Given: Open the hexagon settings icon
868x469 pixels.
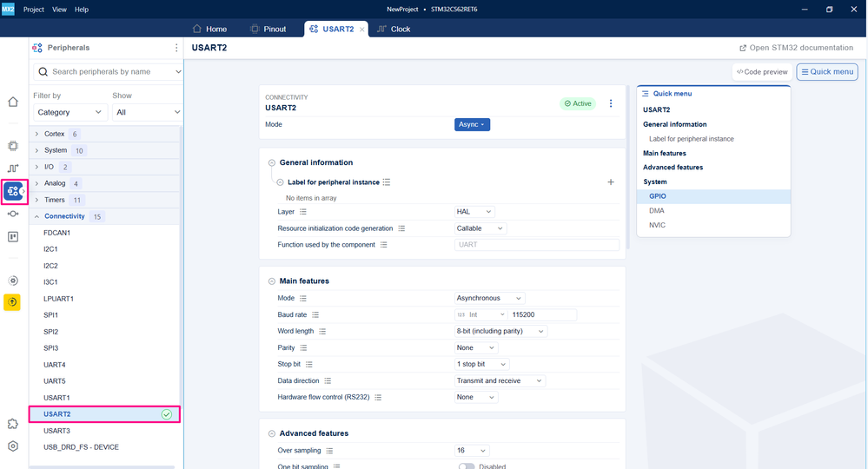Looking at the screenshot, I should click(x=13, y=446).
